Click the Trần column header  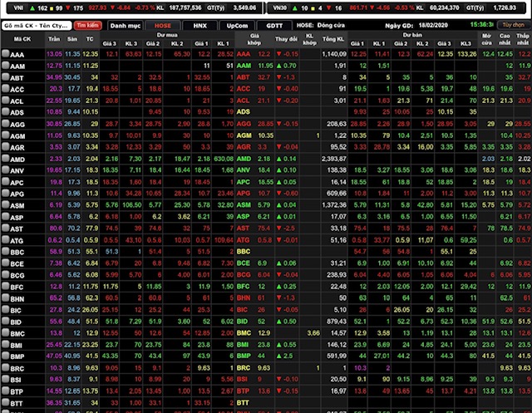(54, 39)
